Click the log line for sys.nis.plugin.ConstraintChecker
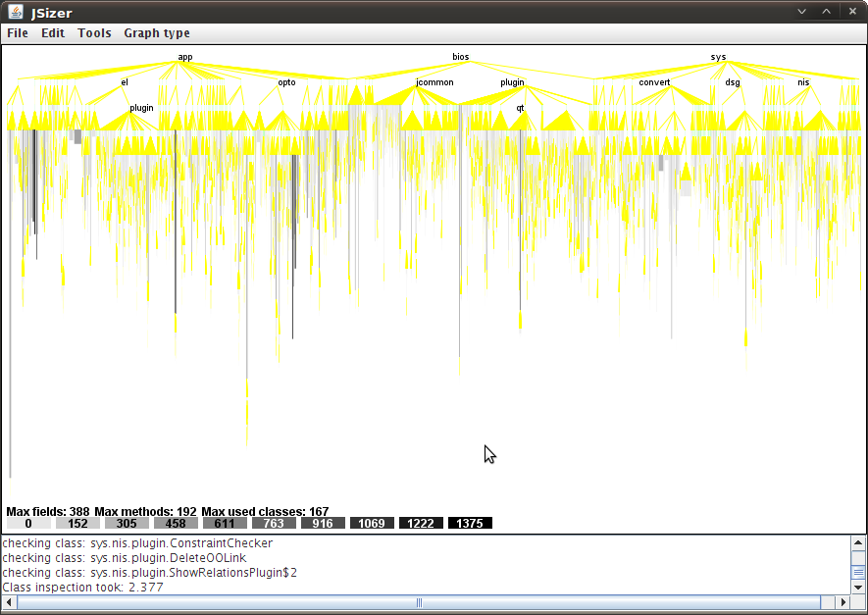Screen dimensions: 868x615 (137, 543)
